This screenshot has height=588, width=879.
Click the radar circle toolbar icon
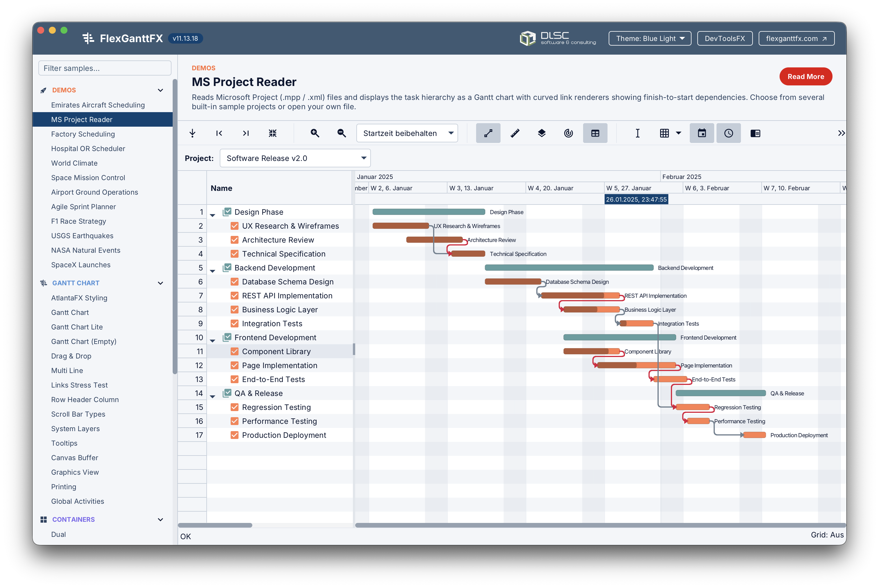point(568,133)
